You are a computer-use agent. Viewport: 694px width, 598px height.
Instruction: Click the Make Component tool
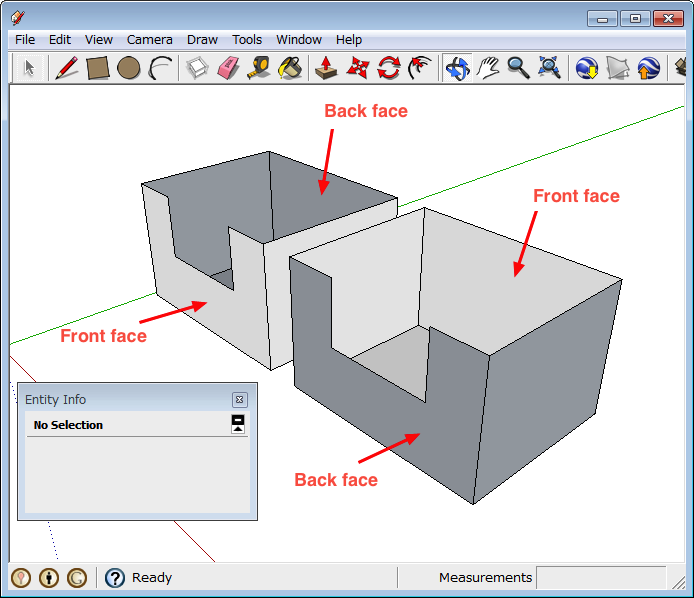click(197, 68)
